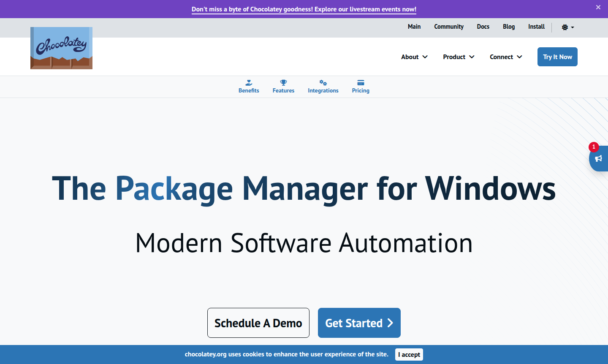This screenshot has height=364, width=608.
Task: Open the announcements megaphone icon
Action: point(598,159)
